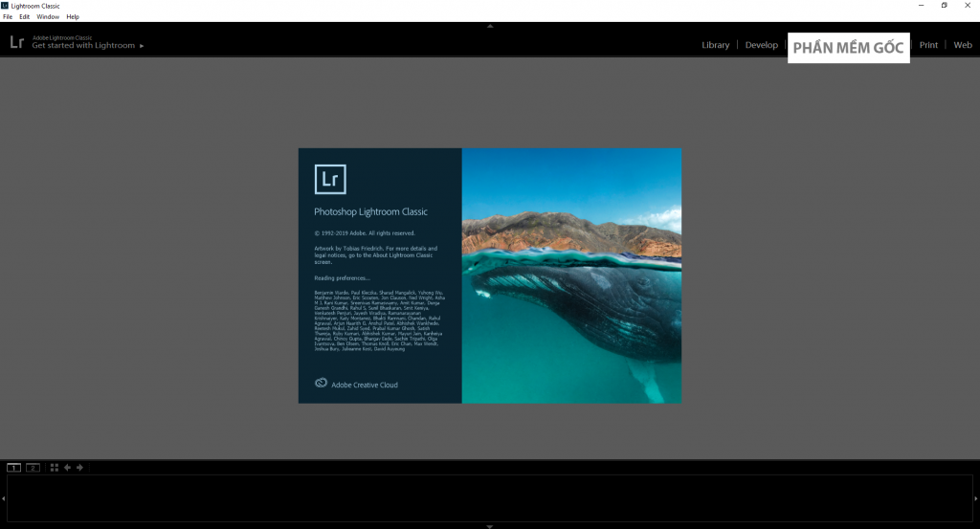Select main window display button 1
Screen dimensions: 980x529
pyautogui.click(x=13, y=467)
